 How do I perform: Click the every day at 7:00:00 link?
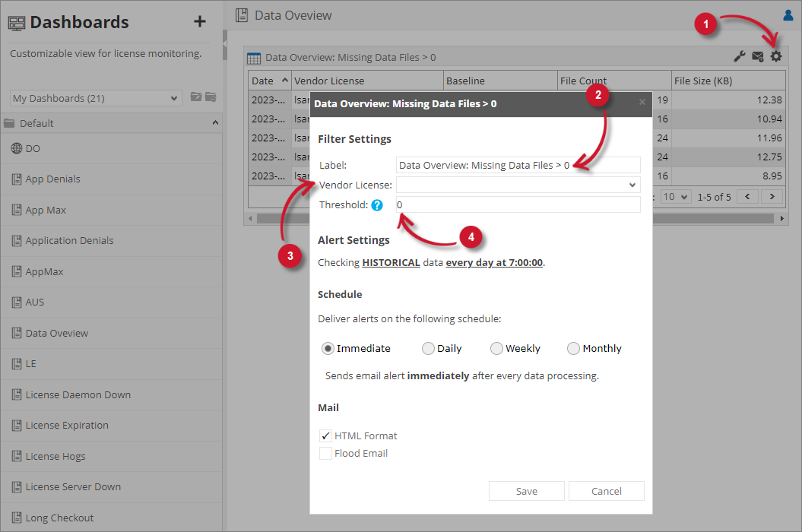pyautogui.click(x=494, y=262)
